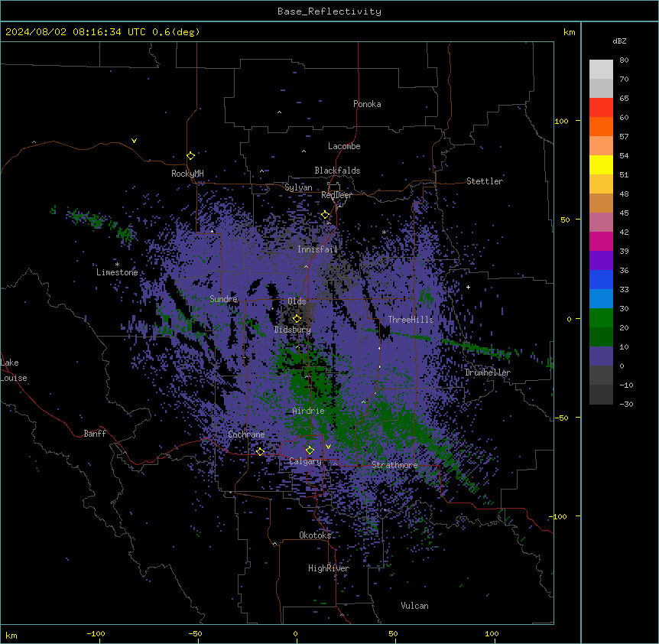
Task: Click the Airdrie label
Action: click(x=308, y=411)
